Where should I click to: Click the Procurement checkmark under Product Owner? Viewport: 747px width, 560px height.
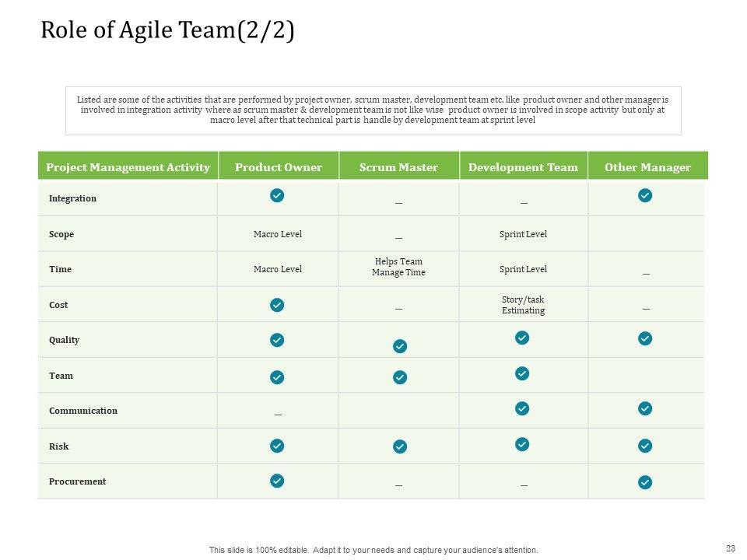(276, 481)
